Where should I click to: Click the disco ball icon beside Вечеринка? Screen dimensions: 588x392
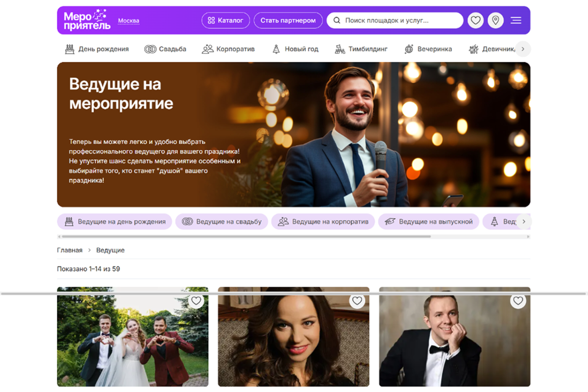pos(409,49)
